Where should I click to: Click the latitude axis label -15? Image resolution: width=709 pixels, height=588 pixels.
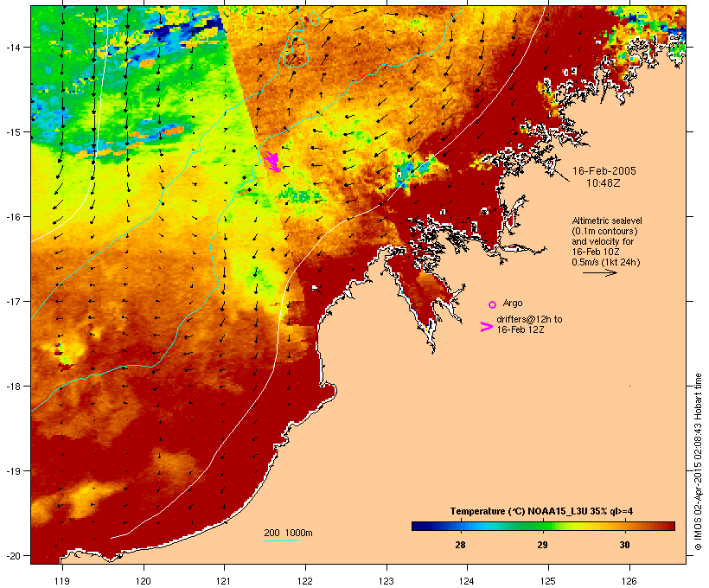(x=12, y=132)
